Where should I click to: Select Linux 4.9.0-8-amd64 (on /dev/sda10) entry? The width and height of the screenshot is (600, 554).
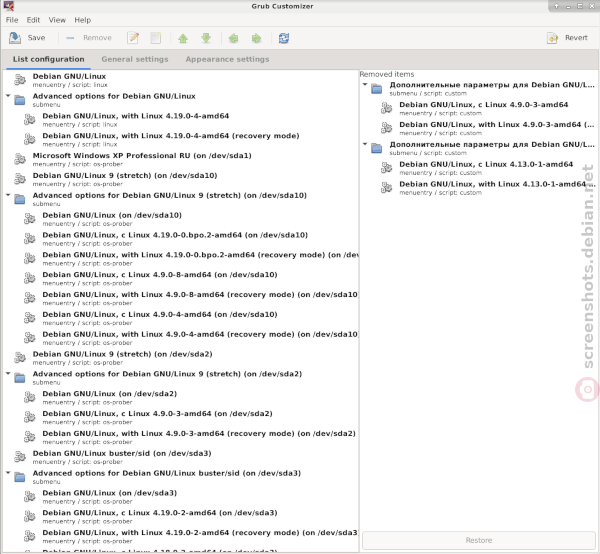[181, 279]
